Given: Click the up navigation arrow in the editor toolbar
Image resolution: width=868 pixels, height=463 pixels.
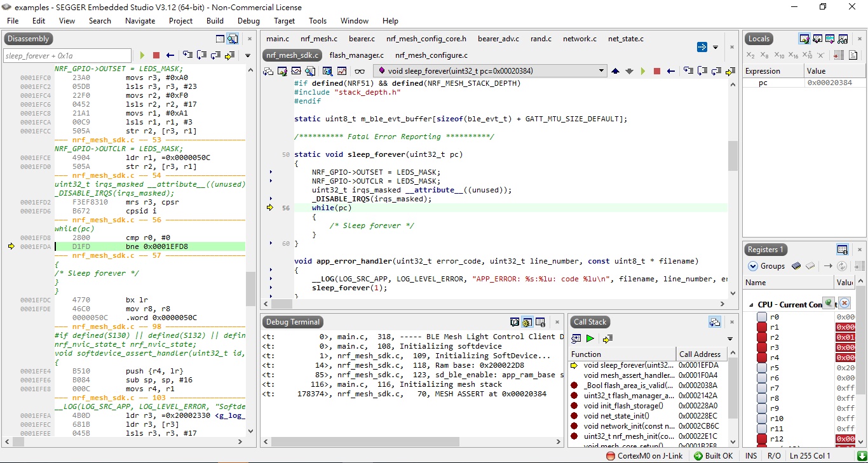Looking at the screenshot, I should point(615,71).
